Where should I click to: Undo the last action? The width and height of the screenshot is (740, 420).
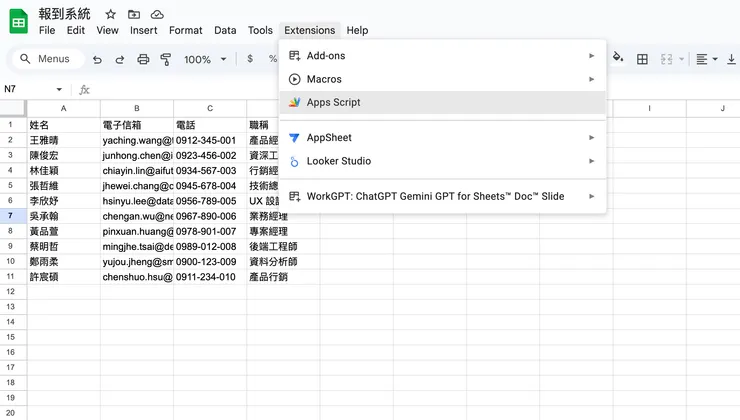(97, 59)
